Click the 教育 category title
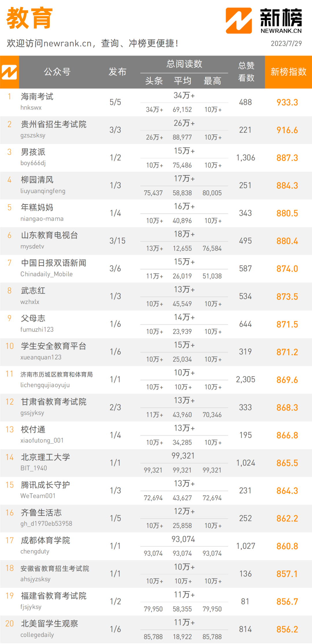This screenshot has height=644, width=312. point(29,18)
